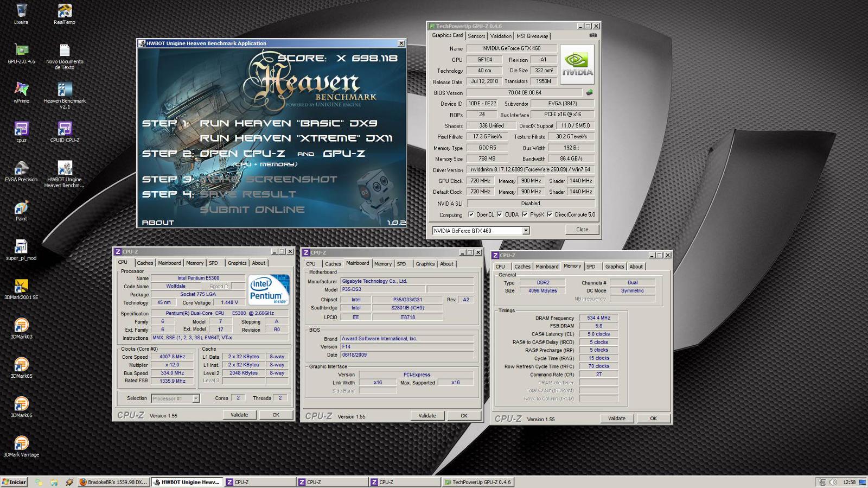This screenshot has width=868, height=488.
Task: Open Novo Documento de Texto file icon
Action: [x=65, y=56]
